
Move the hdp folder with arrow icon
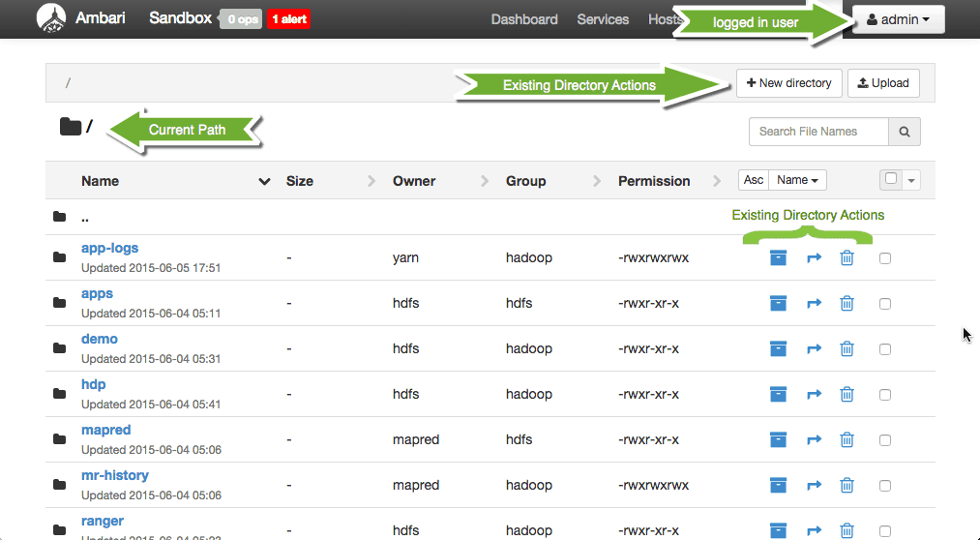(x=814, y=395)
